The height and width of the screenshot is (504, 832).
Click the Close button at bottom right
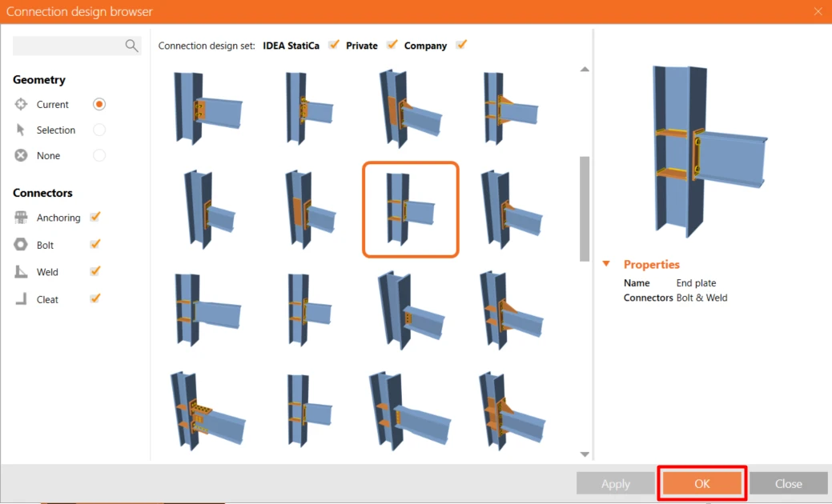tap(789, 483)
